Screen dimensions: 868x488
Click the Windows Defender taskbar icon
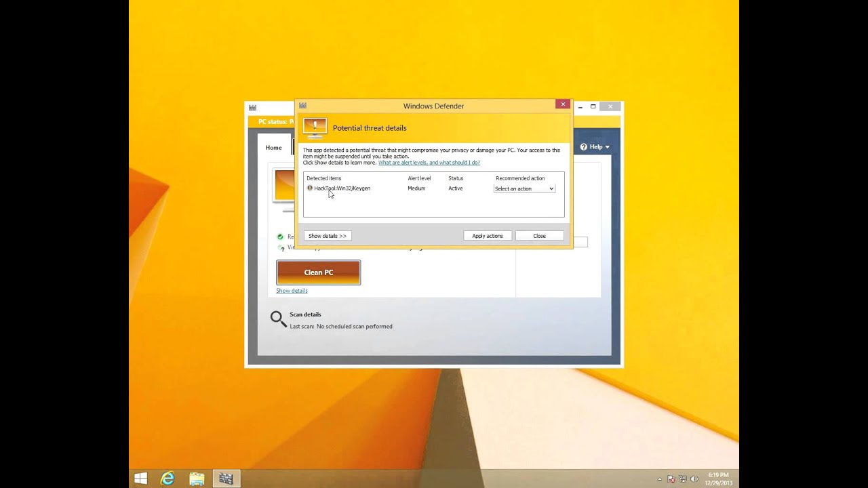coord(226,479)
